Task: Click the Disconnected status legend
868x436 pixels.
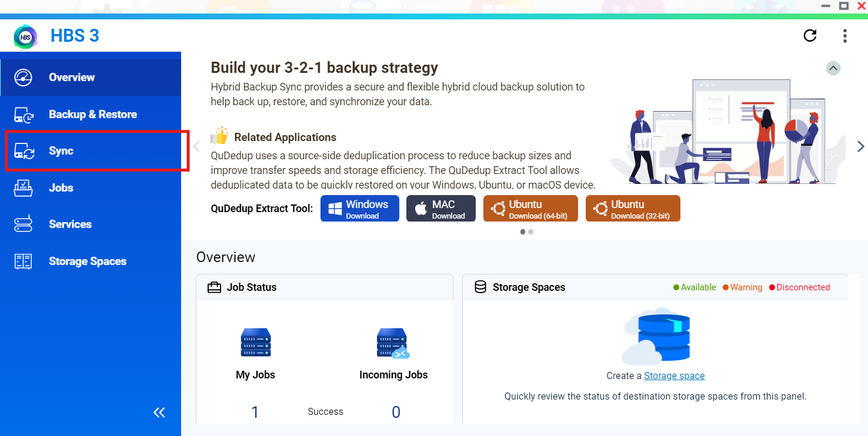Action: (x=800, y=287)
